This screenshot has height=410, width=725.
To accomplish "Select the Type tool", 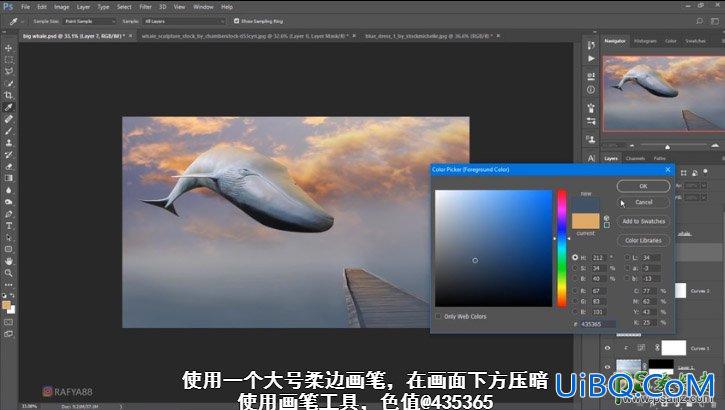I will point(8,226).
